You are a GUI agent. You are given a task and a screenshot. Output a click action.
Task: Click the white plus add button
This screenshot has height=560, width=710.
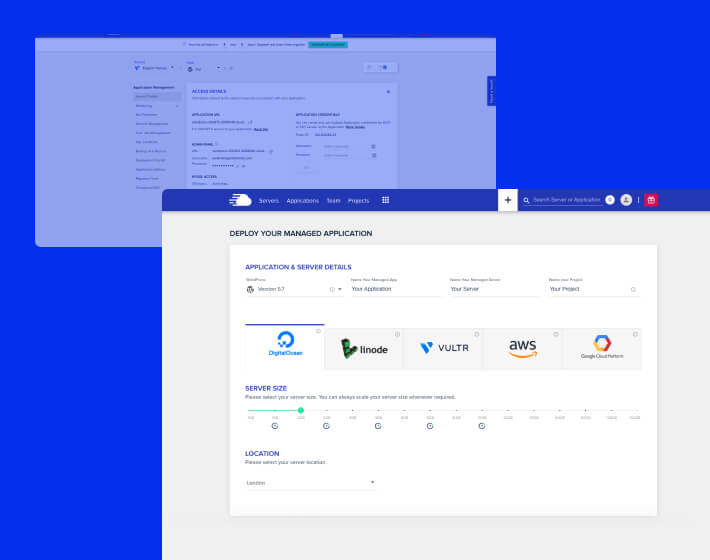(x=508, y=200)
